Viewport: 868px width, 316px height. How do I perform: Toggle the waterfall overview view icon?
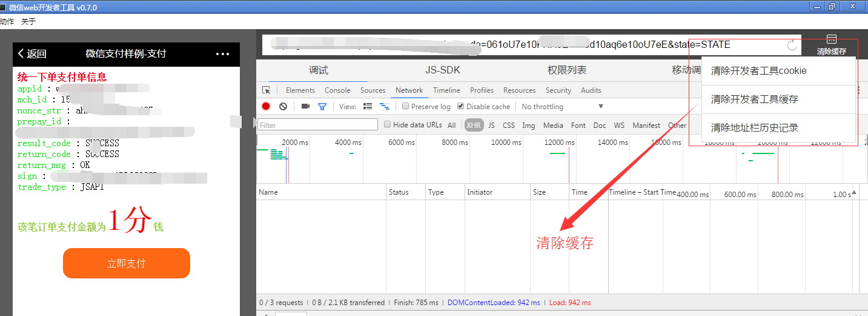click(x=384, y=106)
